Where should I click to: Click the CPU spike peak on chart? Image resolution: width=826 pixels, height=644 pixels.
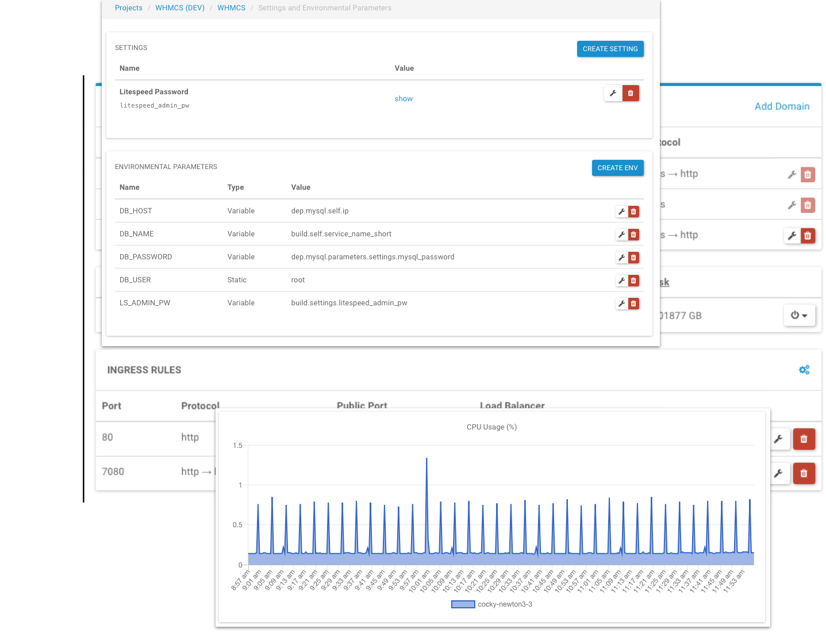(x=427, y=459)
